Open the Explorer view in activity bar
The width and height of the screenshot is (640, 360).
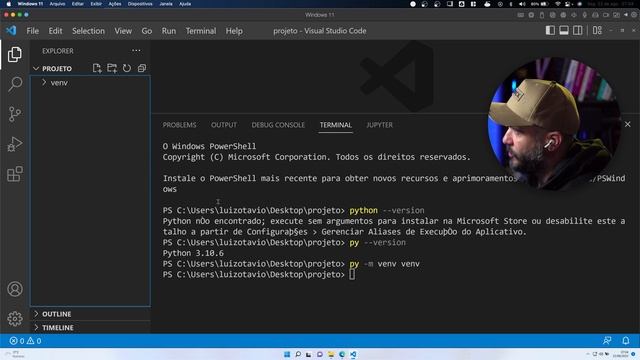[x=15, y=54]
